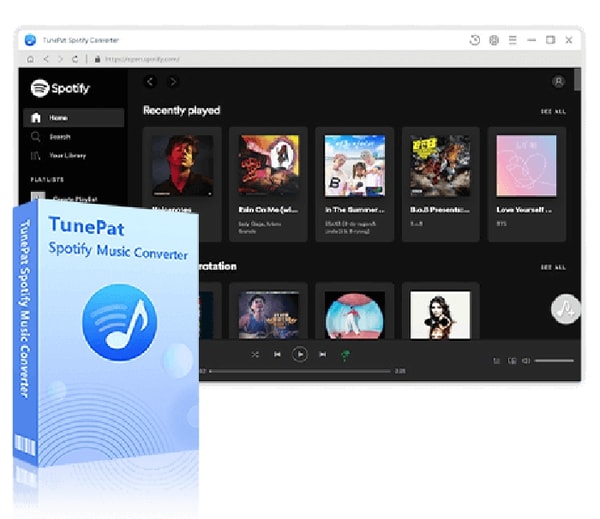The width and height of the screenshot is (600, 519).
Task: Open first recently played album with man portrait
Action: pos(183,165)
